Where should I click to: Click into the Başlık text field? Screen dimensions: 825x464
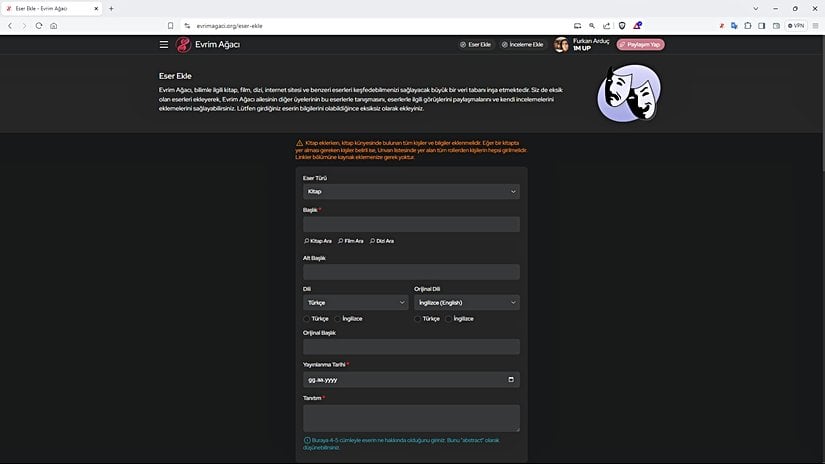coord(410,224)
